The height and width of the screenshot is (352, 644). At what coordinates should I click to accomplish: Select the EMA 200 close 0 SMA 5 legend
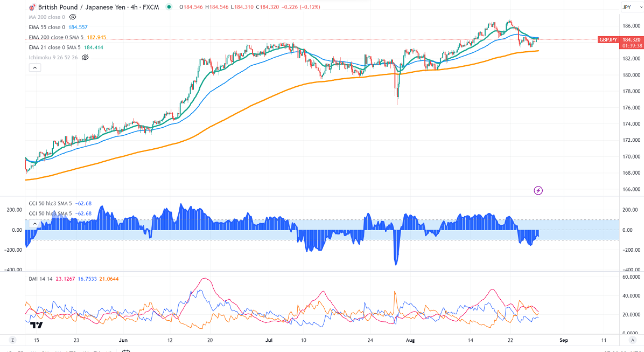tap(56, 37)
